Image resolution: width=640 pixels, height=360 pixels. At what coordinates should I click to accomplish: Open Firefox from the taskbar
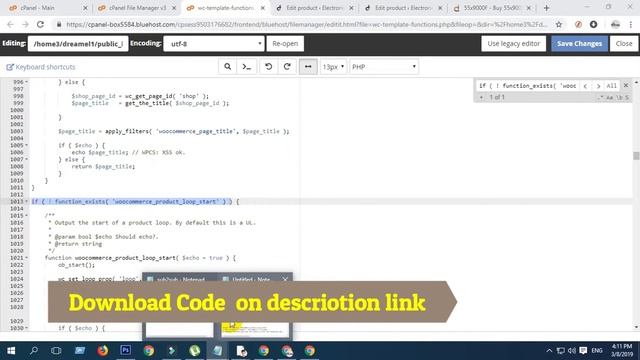point(103,351)
